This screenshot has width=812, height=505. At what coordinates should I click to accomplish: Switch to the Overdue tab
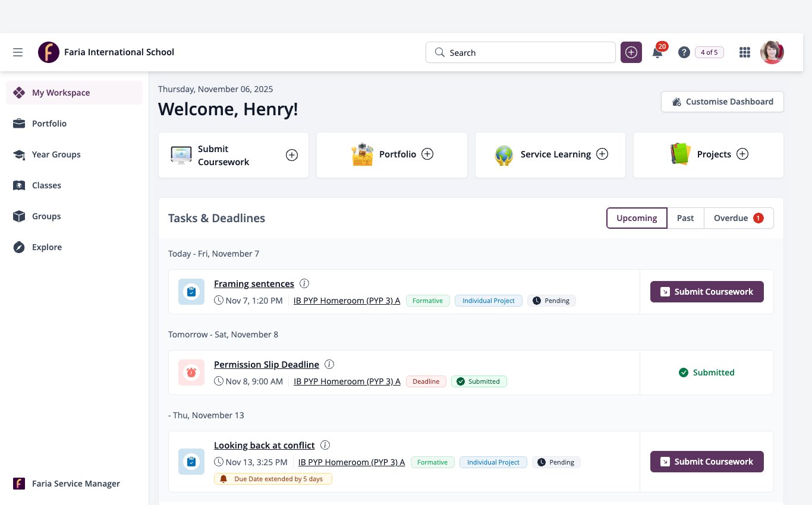739,218
